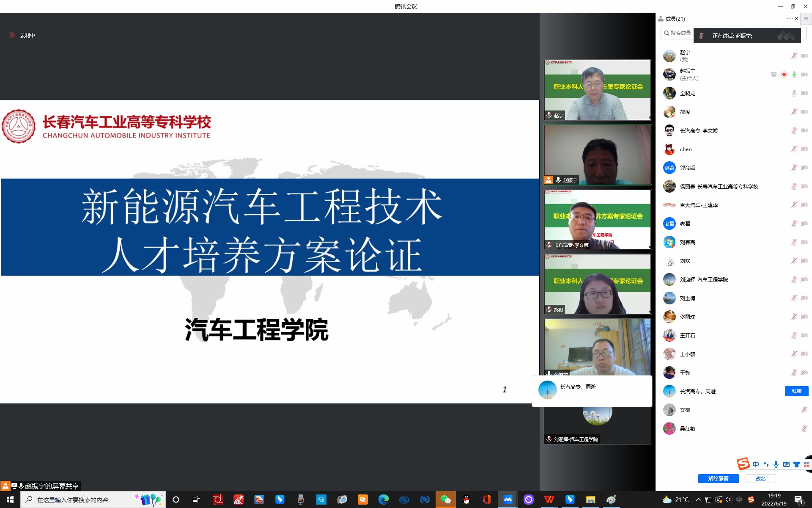Click the 解除静音 unmute button
The image size is (812, 508).
718,478
